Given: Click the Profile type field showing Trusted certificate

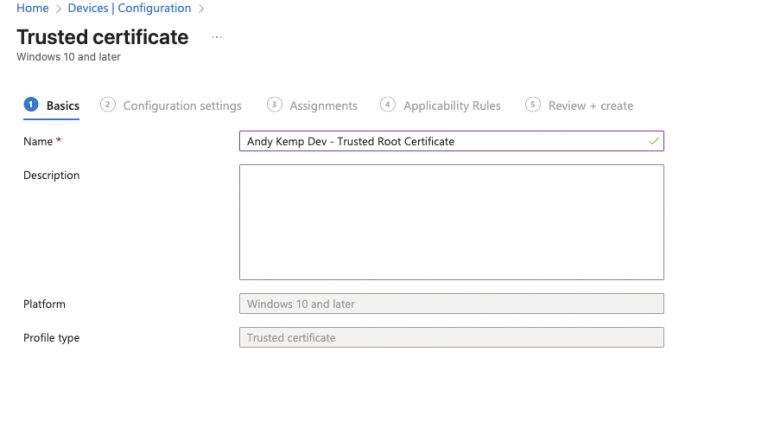Looking at the screenshot, I should (x=451, y=338).
